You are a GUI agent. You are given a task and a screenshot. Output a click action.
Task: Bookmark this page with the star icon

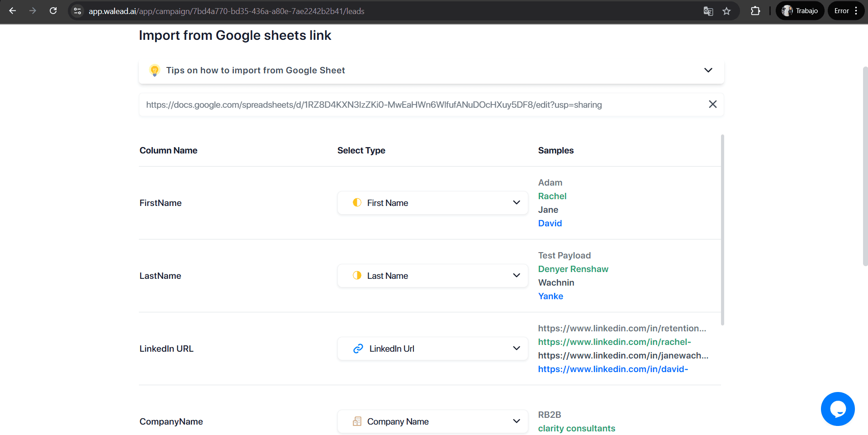click(x=726, y=11)
